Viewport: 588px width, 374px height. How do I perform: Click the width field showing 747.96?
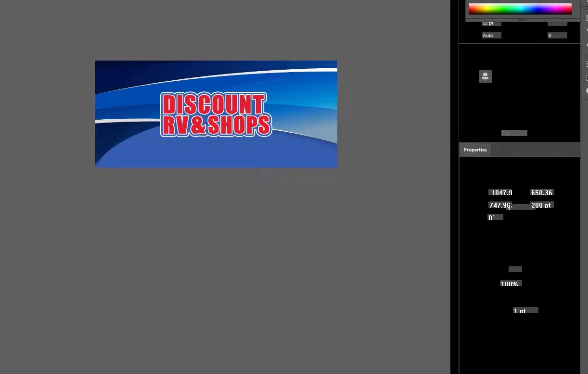[x=500, y=205]
